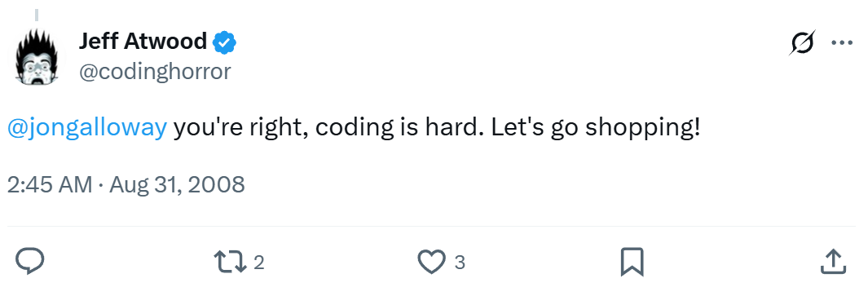The image size is (868, 296).
Task: Open the three-dot more options menu
Action: tap(842, 42)
